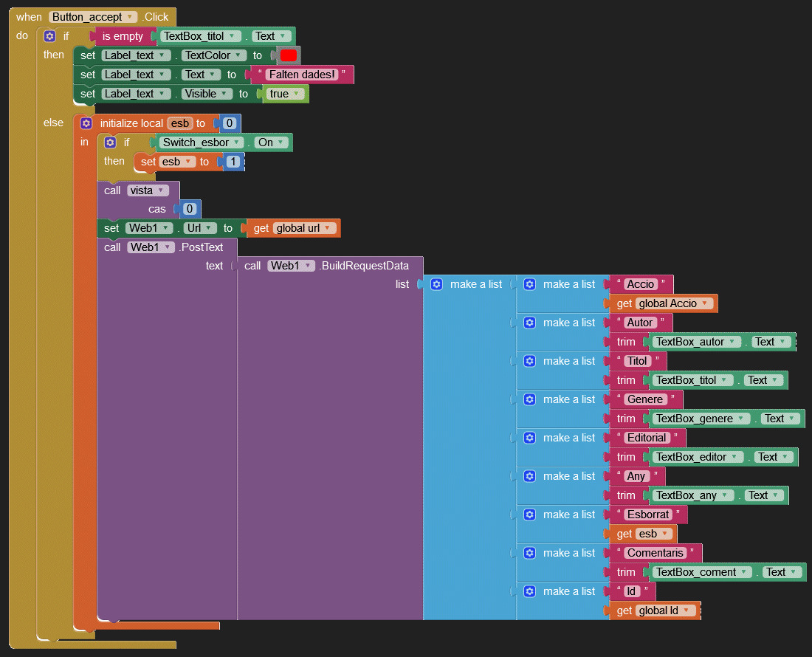Click the "Falten dades!" text string field
The width and height of the screenshot is (812, 657).
click(x=302, y=75)
